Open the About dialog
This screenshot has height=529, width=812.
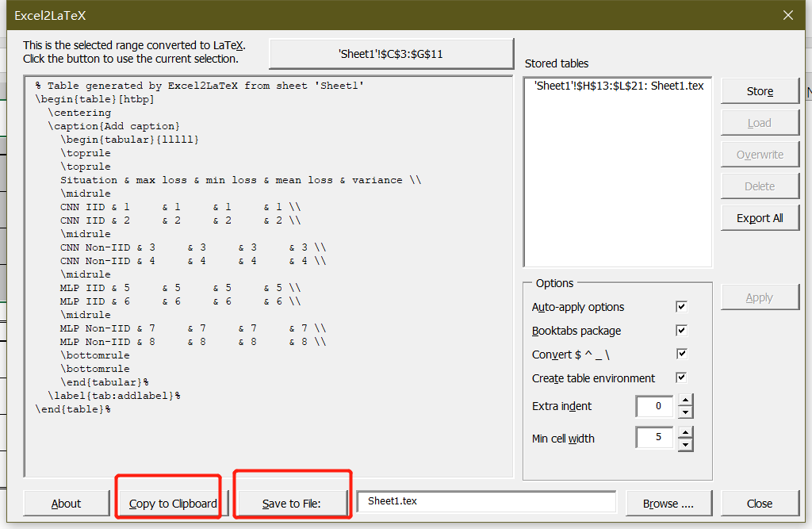(66, 503)
